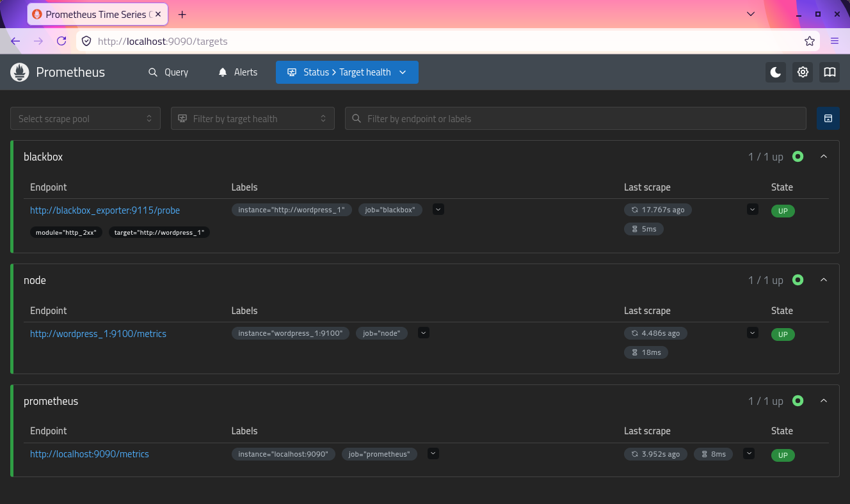Go back with browser back arrow
The image size is (850, 504).
pyautogui.click(x=15, y=41)
